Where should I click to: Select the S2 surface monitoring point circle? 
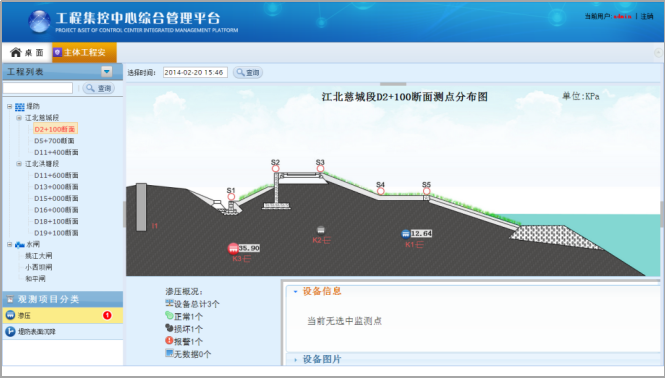tap(276, 169)
